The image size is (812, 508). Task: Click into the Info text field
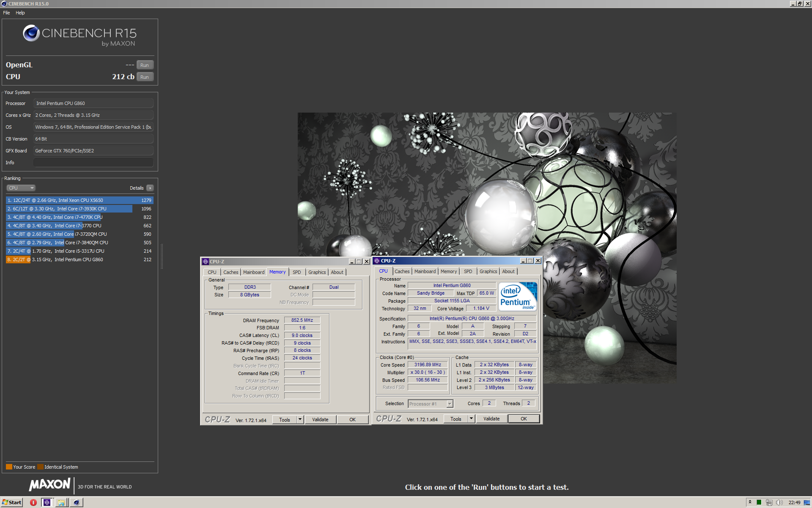[93, 163]
